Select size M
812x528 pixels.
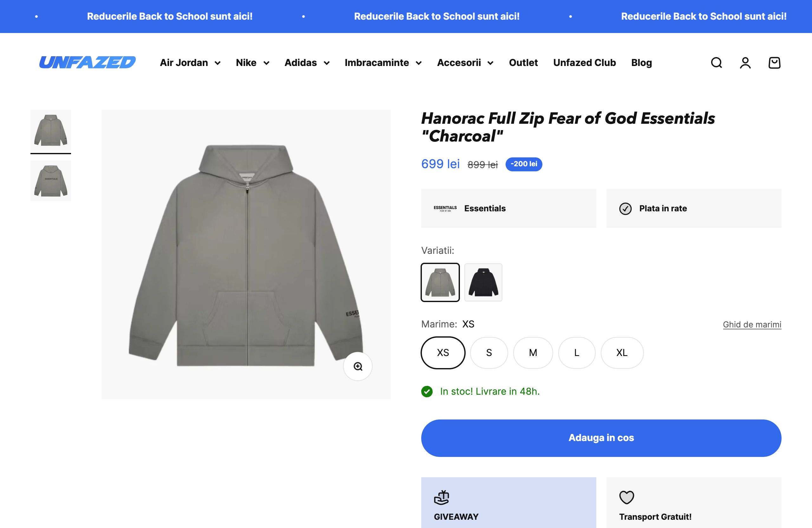[533, 353]
